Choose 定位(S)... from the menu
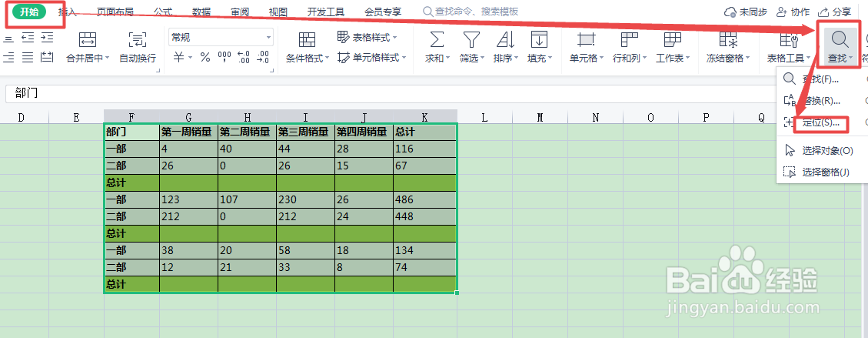 click(820, 122)
